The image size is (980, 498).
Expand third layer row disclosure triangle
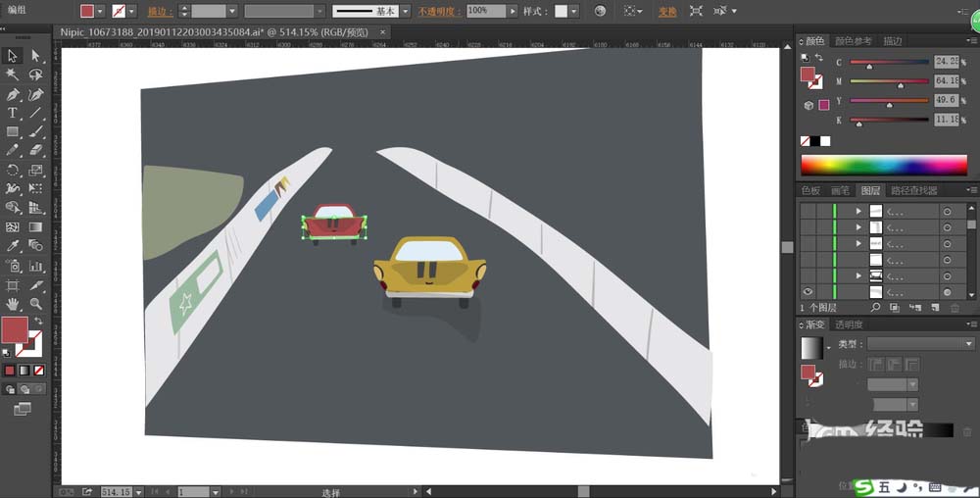(858, 244)
